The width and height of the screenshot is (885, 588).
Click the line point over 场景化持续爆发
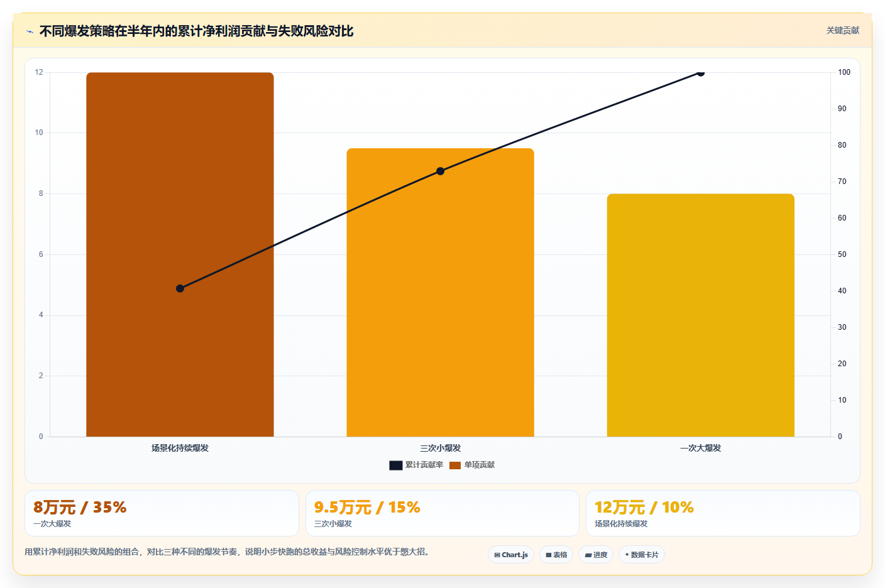pyautogui.click(x=180, y=288)
